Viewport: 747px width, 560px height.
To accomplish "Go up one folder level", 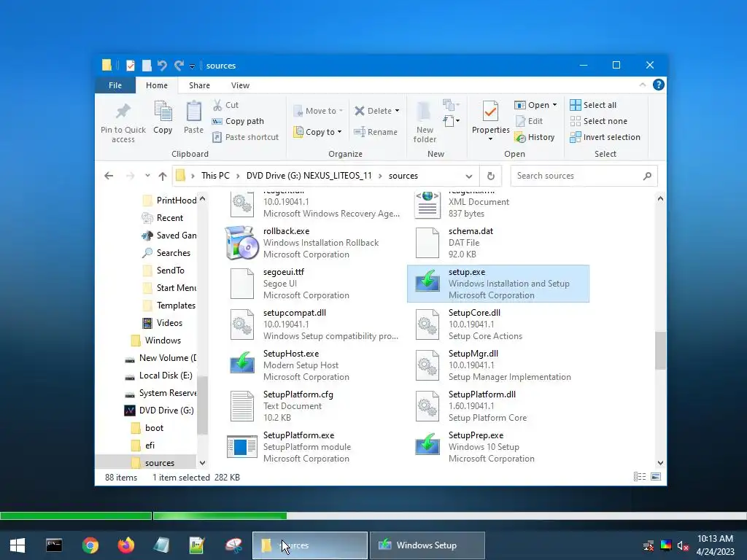I will pos(163,176).
